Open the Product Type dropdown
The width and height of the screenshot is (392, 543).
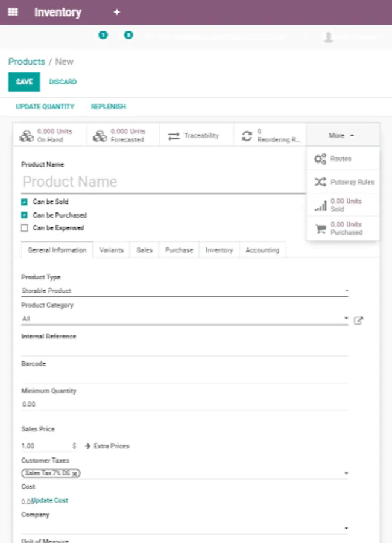click(185, 291)
